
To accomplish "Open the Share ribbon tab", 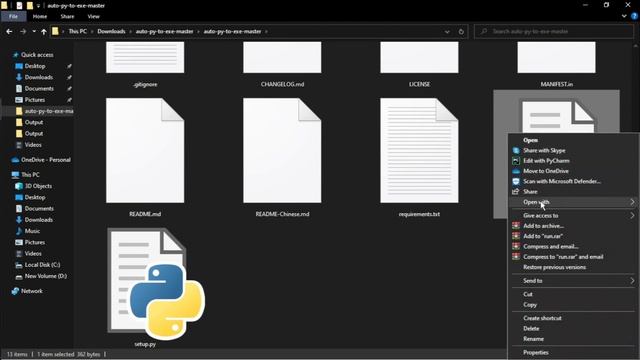I will (67, 16).
